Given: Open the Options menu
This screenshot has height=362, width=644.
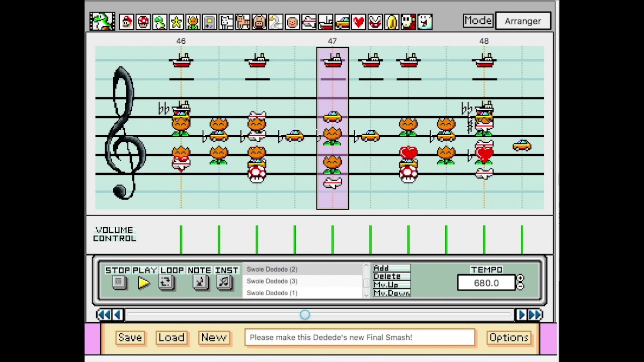Looking at the screenshot, I should pos(509,337).
